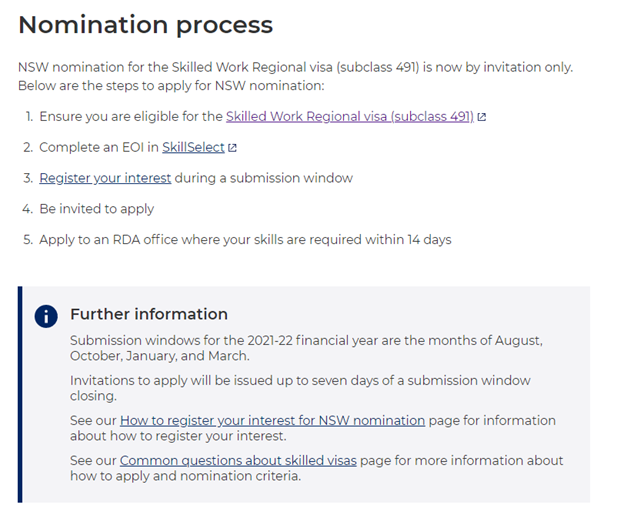
Task: Open How to register your interest for NSW nomination
Action: pyautogui.click(x=272, y=421)
